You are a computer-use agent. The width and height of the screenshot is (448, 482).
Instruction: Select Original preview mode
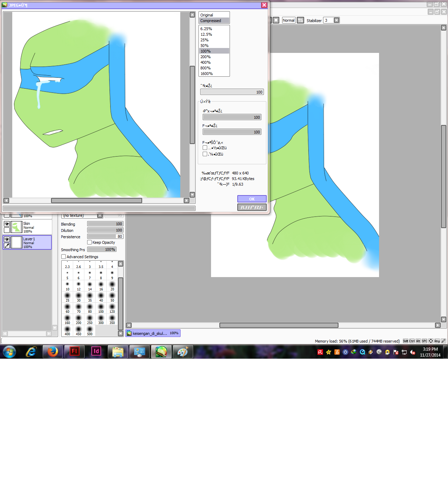pos(214,15)
